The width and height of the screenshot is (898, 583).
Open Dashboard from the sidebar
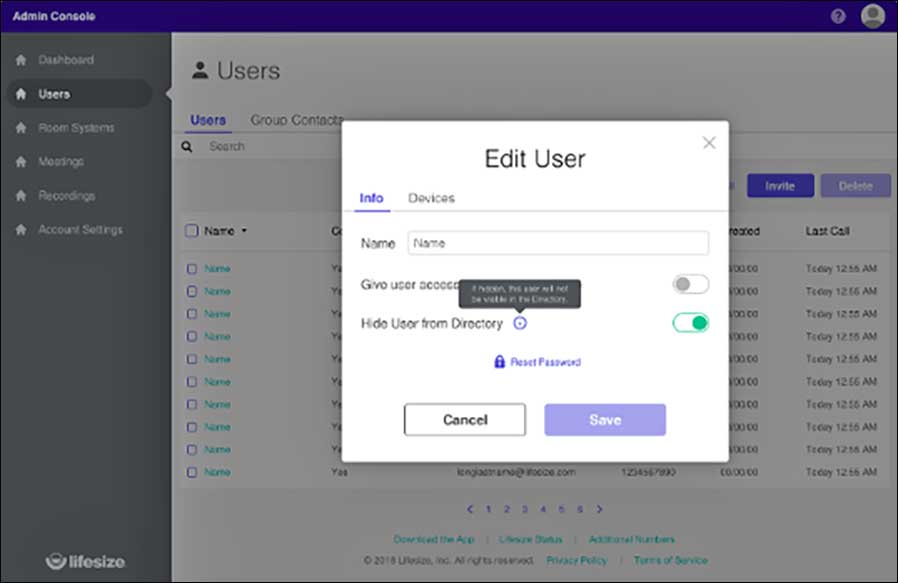[66, 60]
